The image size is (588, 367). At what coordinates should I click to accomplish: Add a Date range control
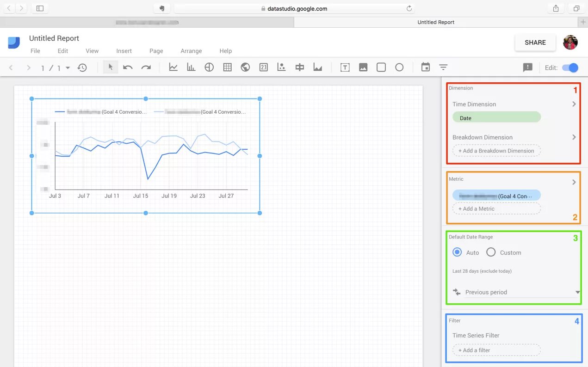click(x=426, y=67)
